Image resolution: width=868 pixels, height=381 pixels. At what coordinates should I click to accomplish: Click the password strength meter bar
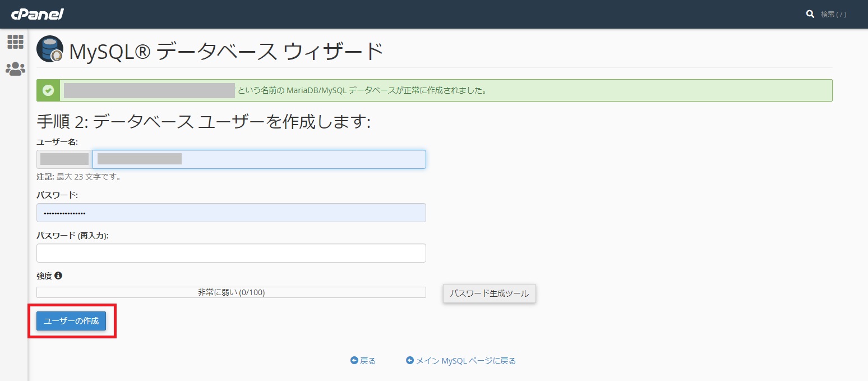click(231, 292)
